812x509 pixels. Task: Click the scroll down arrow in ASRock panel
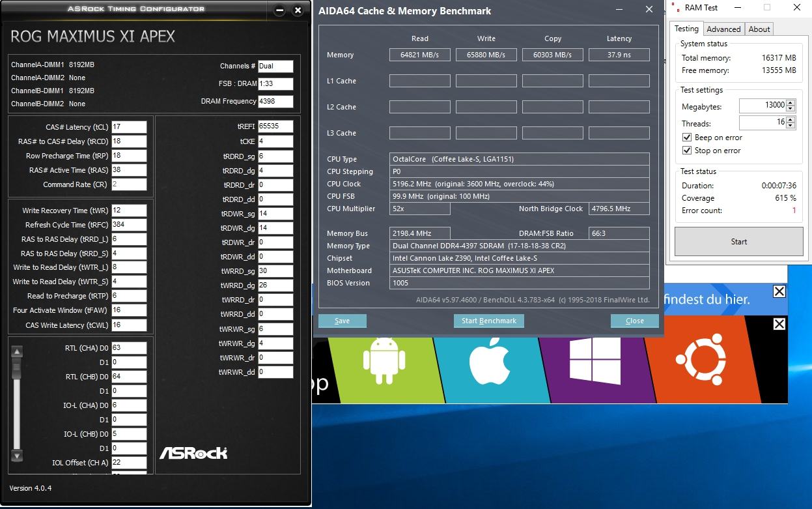click(18, 456)
